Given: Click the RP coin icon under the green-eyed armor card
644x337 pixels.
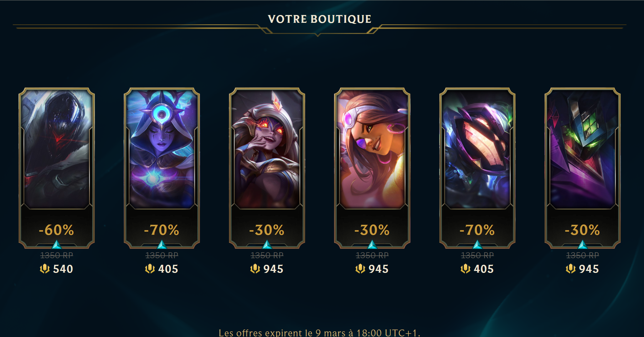Looking at the screenshot, I should (x=571, y=269).
